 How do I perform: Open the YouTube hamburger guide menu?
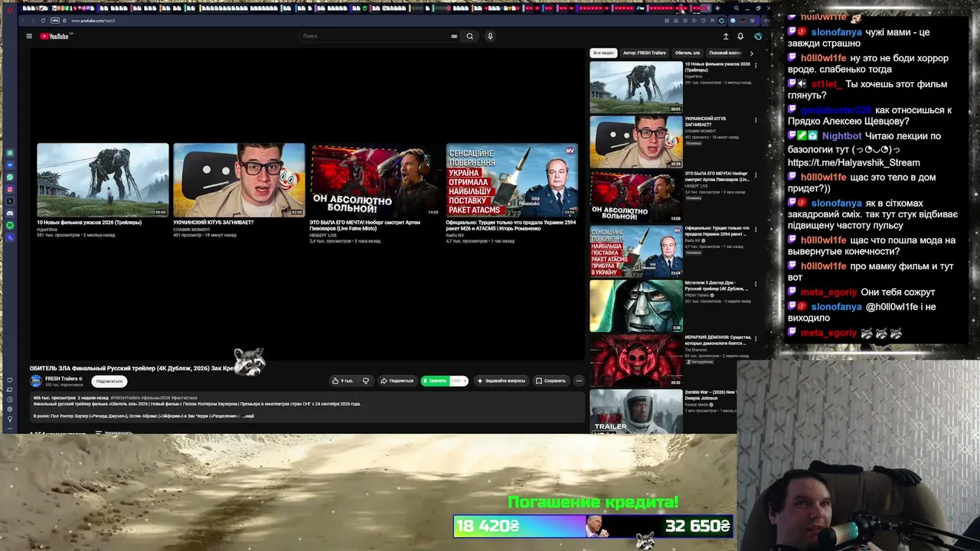(29, 36)
